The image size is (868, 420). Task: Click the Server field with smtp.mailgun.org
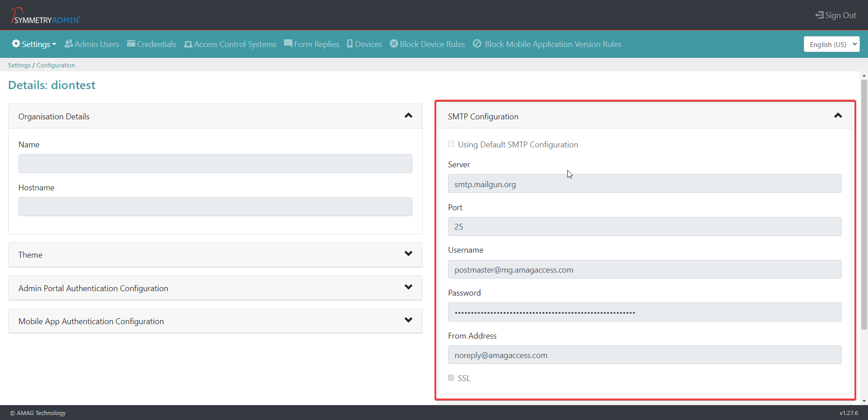pos(645,184)
